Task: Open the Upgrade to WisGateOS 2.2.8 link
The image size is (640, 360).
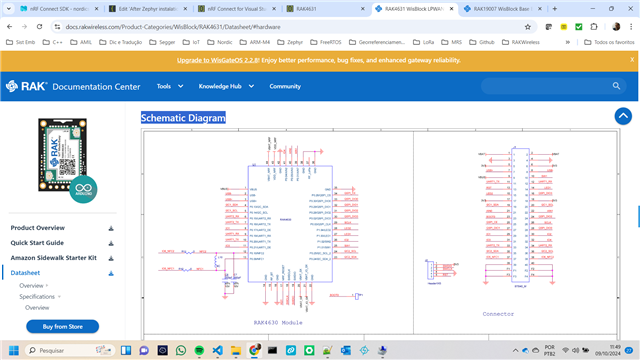Action: 218,60
